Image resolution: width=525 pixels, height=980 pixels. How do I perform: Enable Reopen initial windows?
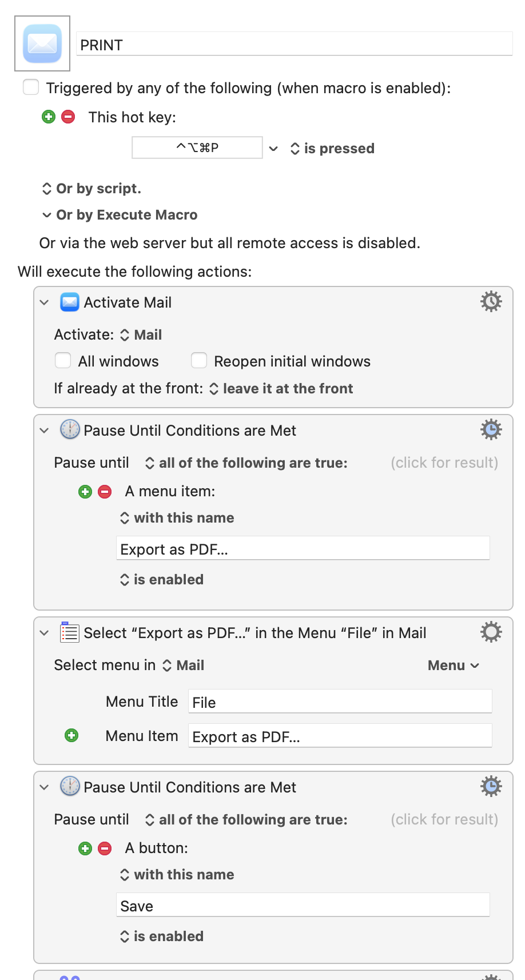click(x=199, y=361)
